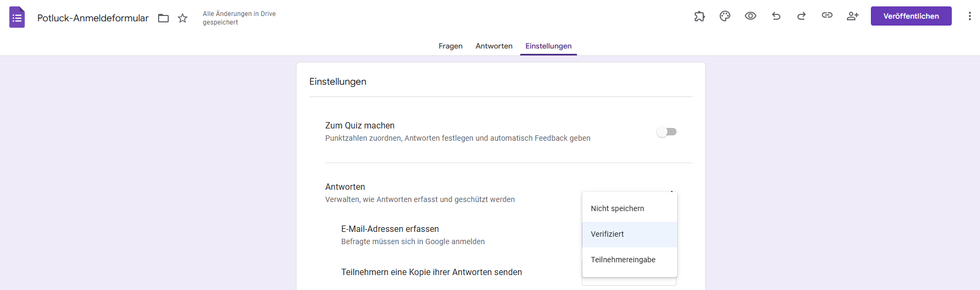
Task: Click the Google Forms home icon
Action: point(17,17)
